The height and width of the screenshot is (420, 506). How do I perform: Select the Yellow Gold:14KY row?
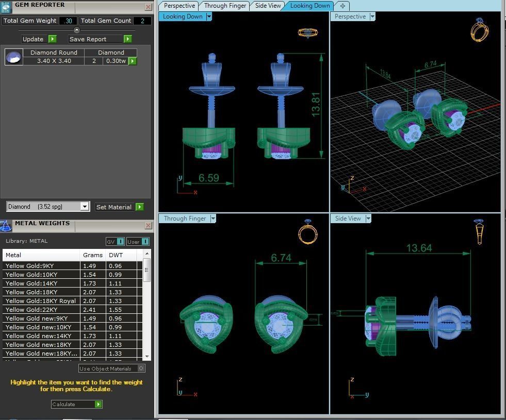click(x=72, y=283)
